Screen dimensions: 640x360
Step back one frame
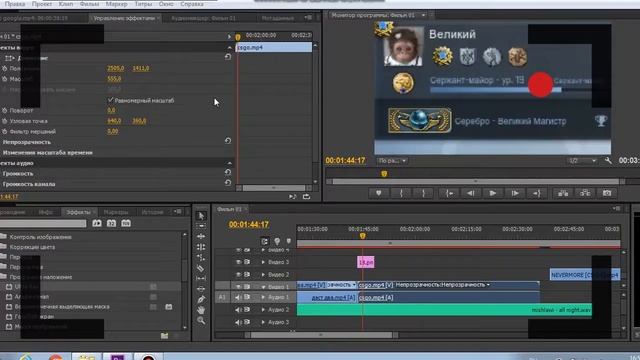(471, 193)
